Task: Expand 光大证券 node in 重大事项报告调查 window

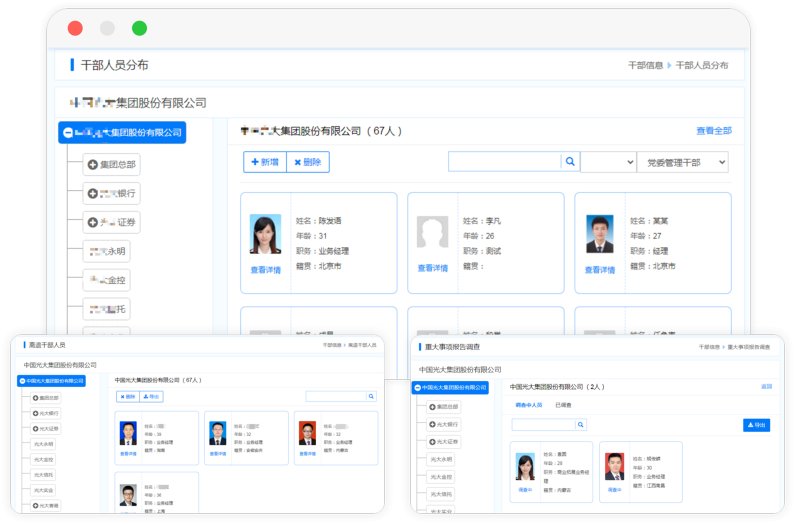Action: click(432, 442)
